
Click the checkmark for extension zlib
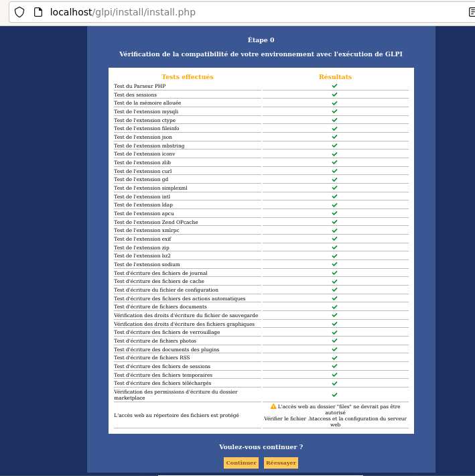(x=334, y=162)
